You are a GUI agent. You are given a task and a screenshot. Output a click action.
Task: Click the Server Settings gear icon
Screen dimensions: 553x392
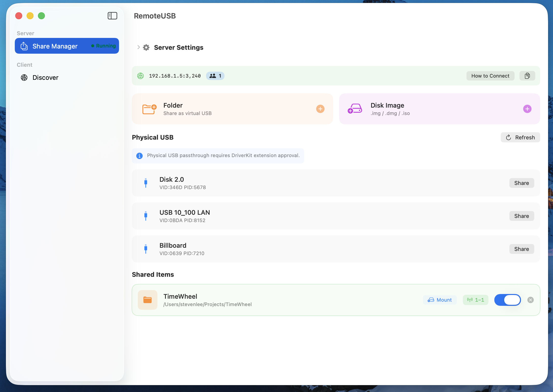[146, 48]
